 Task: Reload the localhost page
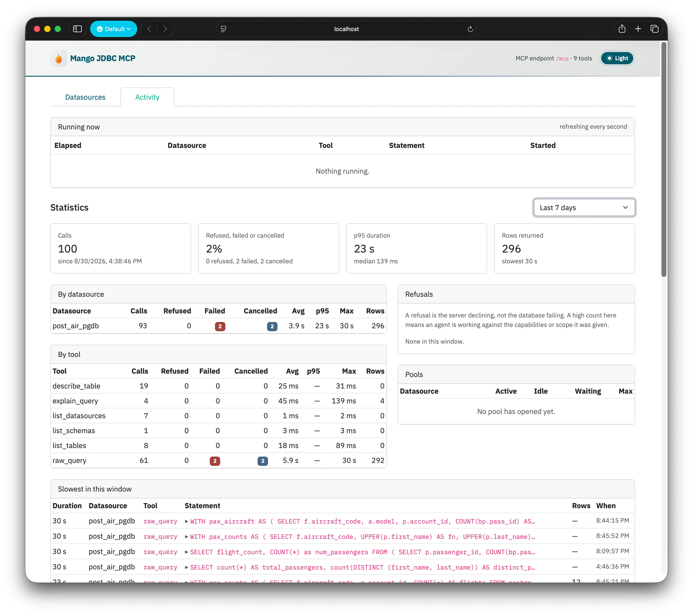470,29
